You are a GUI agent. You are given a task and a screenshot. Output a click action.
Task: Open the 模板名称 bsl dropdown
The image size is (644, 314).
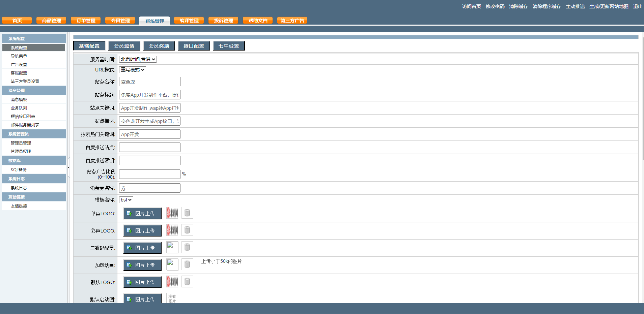pyautogui.click(x=126, y=200)
